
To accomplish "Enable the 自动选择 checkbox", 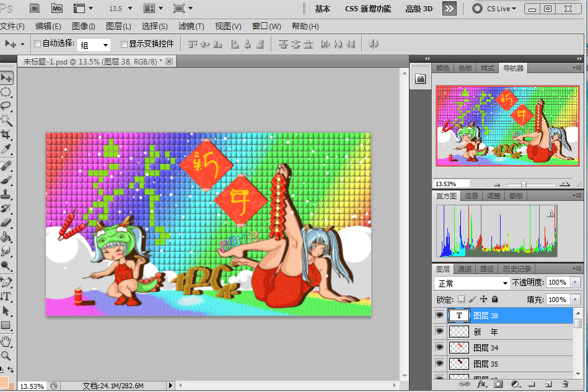I will pos(37,44).
